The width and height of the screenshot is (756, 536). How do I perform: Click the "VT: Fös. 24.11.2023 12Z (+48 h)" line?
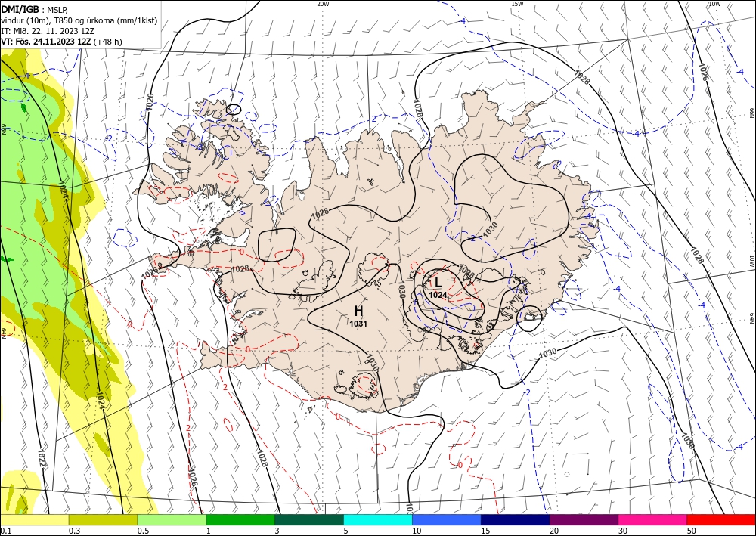(x=62, y=42)
